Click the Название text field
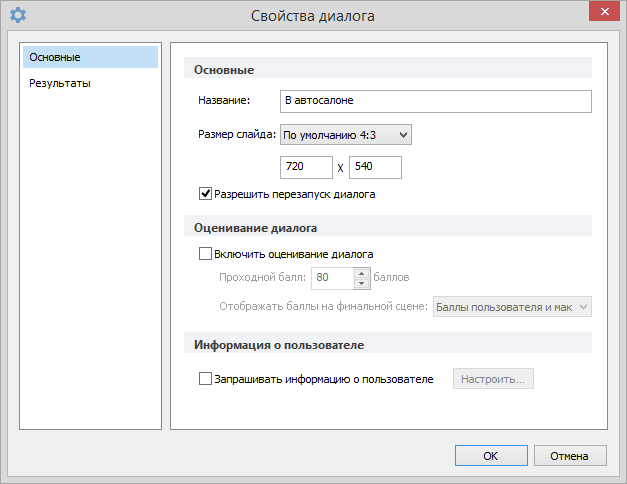627x484 pixels. tap(435, 101)
